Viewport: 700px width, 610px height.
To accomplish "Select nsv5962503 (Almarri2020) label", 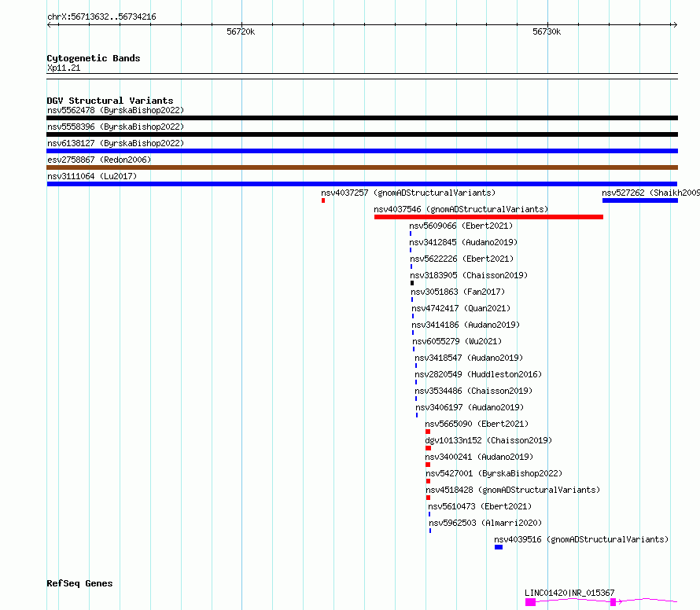I will coord(486,523).
